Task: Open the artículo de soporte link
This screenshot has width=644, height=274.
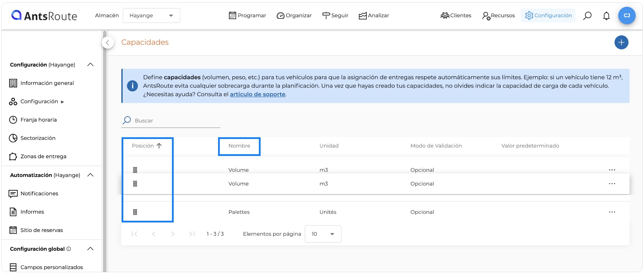Action: tap(258, 94)
